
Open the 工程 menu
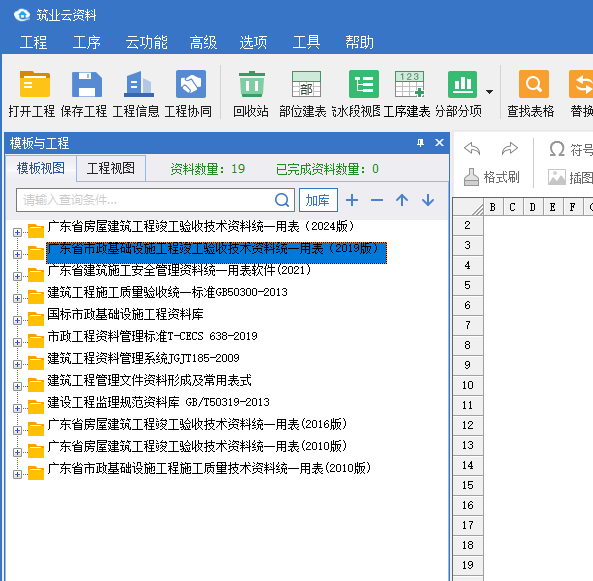pyautogui.click(x=33, y=42)
